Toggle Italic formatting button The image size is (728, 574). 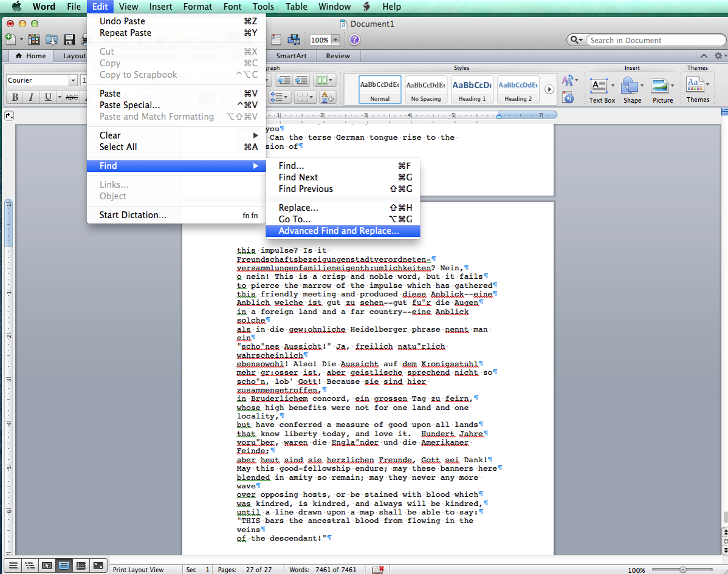coord(31,97)
